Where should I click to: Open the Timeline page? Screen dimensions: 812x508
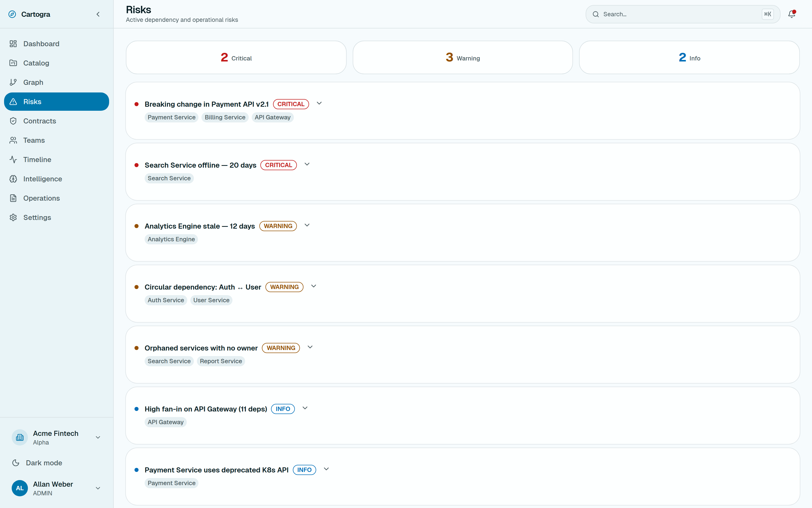tap(56, 160)
